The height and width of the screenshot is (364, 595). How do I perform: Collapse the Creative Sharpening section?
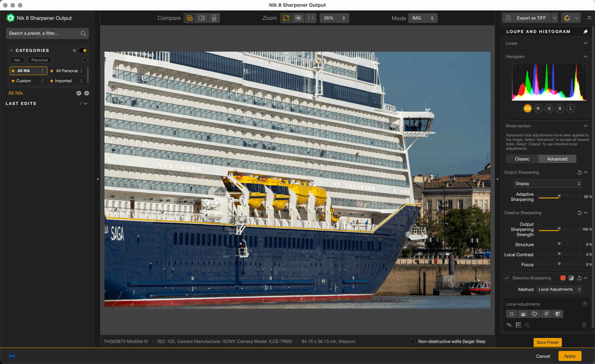(x=586, y=213)
